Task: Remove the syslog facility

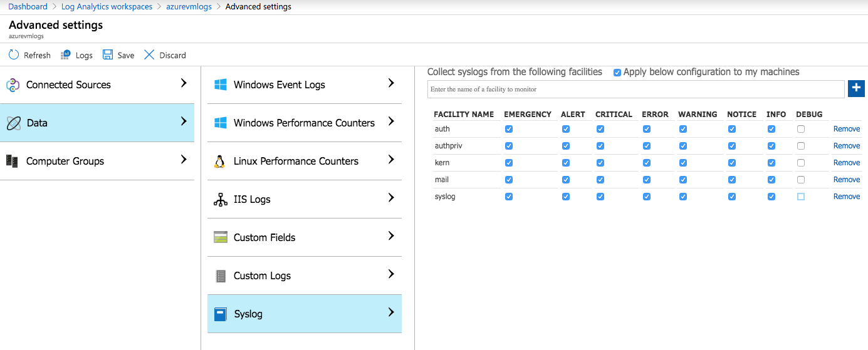Action: pos(847,197)
